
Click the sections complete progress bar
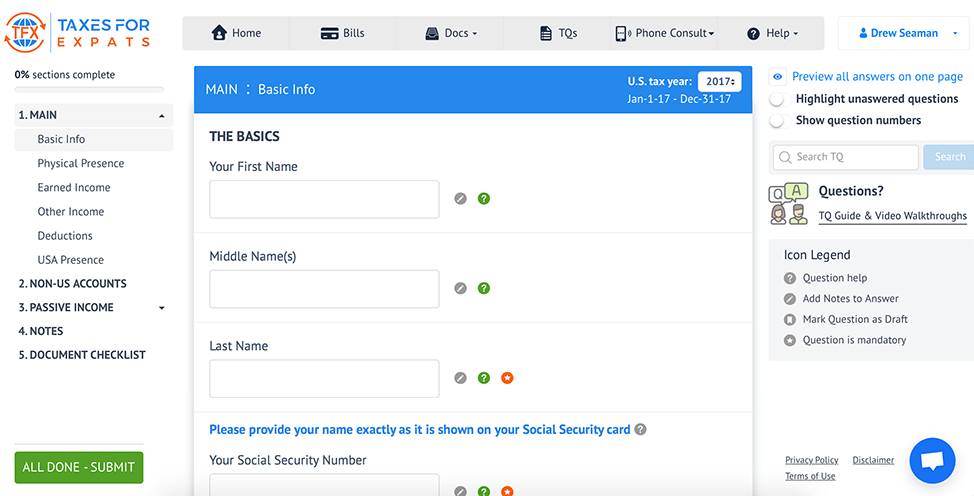point(89,90)
